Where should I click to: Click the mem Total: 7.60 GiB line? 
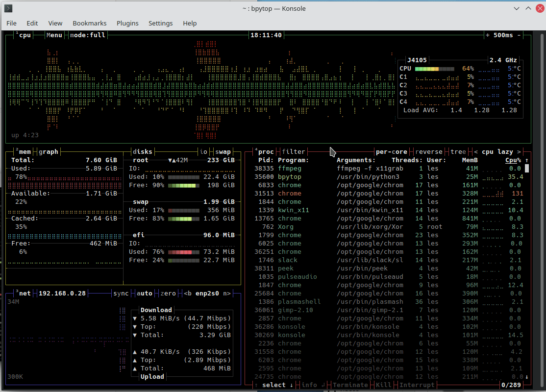click(x=64, y=160)
